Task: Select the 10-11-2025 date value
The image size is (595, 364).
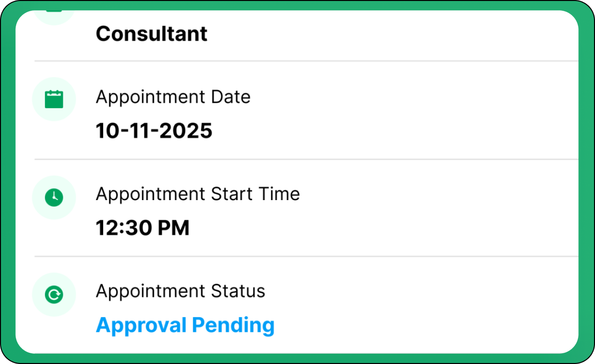Action: (154, 131)
